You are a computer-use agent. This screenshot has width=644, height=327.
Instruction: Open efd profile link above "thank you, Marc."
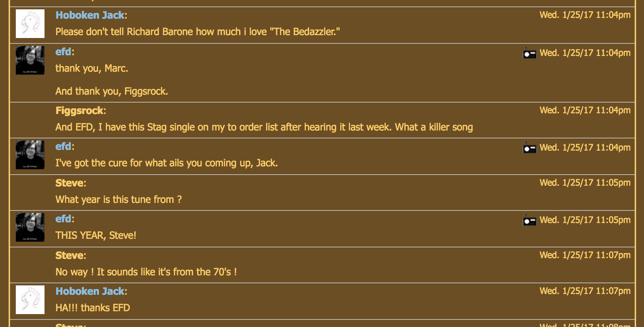[64, 52]
